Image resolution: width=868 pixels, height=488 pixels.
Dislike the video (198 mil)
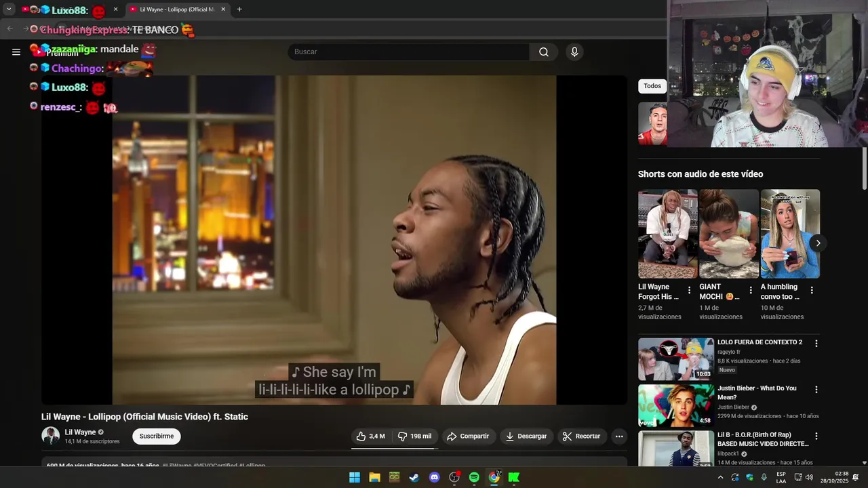(x=414, y=436)
